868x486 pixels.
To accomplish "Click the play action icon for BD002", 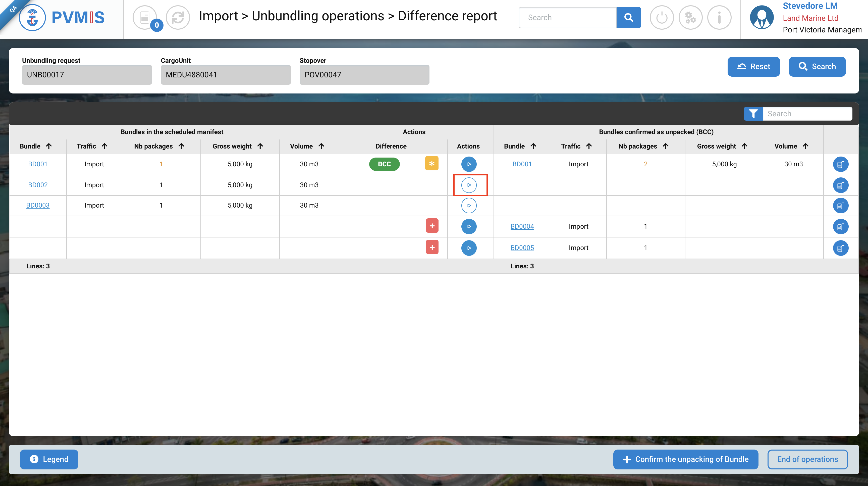I will pyautogui.click(x=469, y=185).
